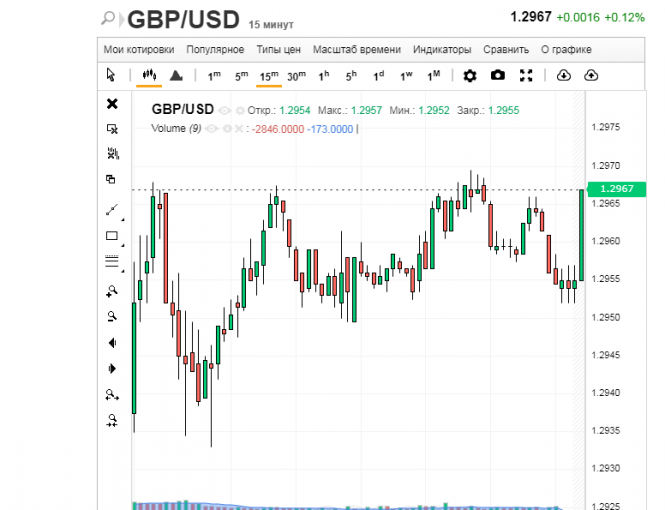Remove the Volume indicator with its X
Image resolution: width=665 pixels, height=510 pixels.
[x=239, y=128]
